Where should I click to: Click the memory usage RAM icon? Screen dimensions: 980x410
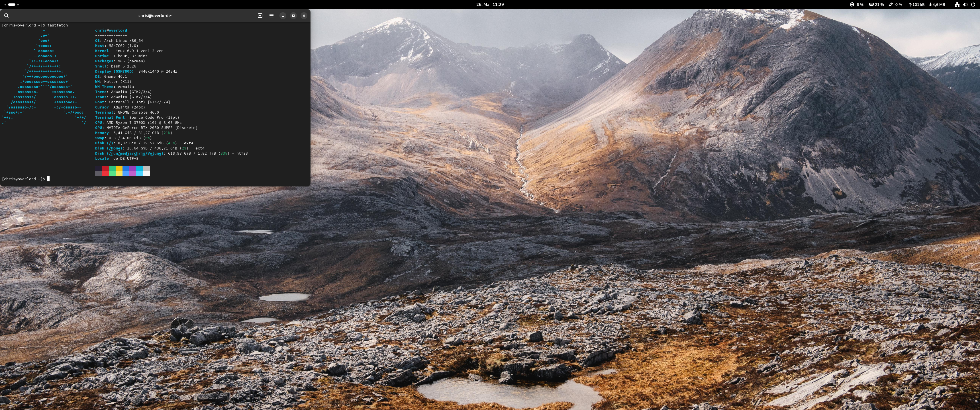[x=871, y=5]
